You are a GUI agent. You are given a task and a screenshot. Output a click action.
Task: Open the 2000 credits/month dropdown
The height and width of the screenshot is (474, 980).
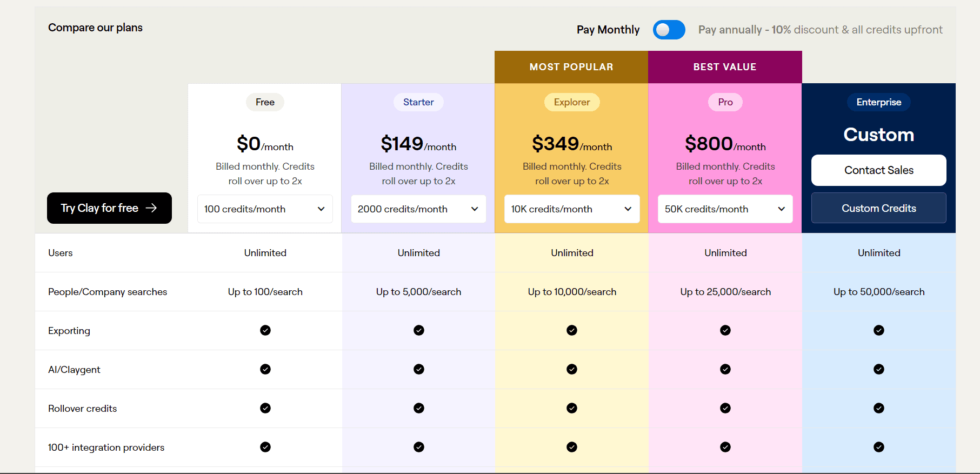click(418, 209)
